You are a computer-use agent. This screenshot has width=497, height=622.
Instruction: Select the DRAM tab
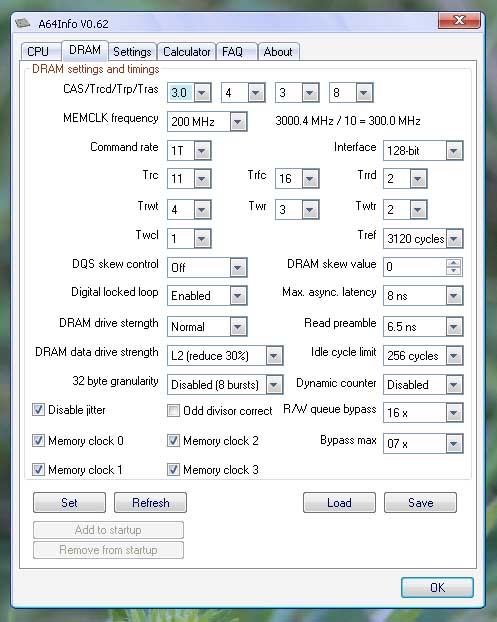point(85,50)
